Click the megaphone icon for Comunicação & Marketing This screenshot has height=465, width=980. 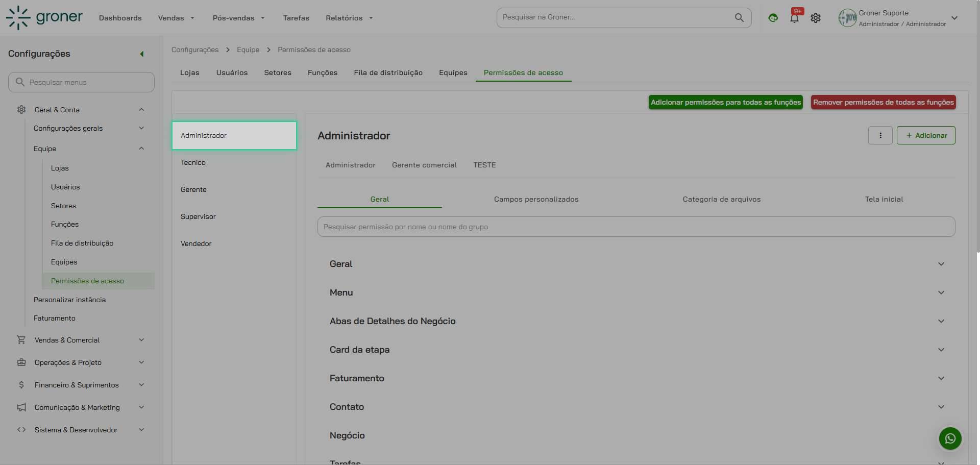[21, 407]
